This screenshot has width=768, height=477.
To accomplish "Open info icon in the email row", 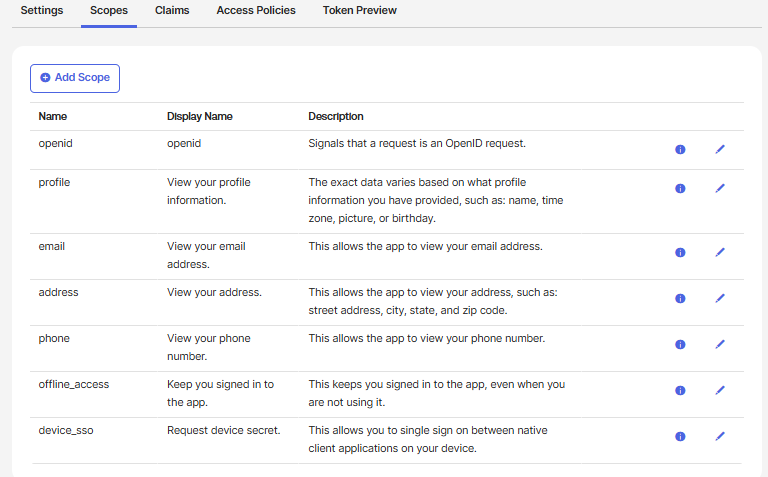I will [680, 253].
